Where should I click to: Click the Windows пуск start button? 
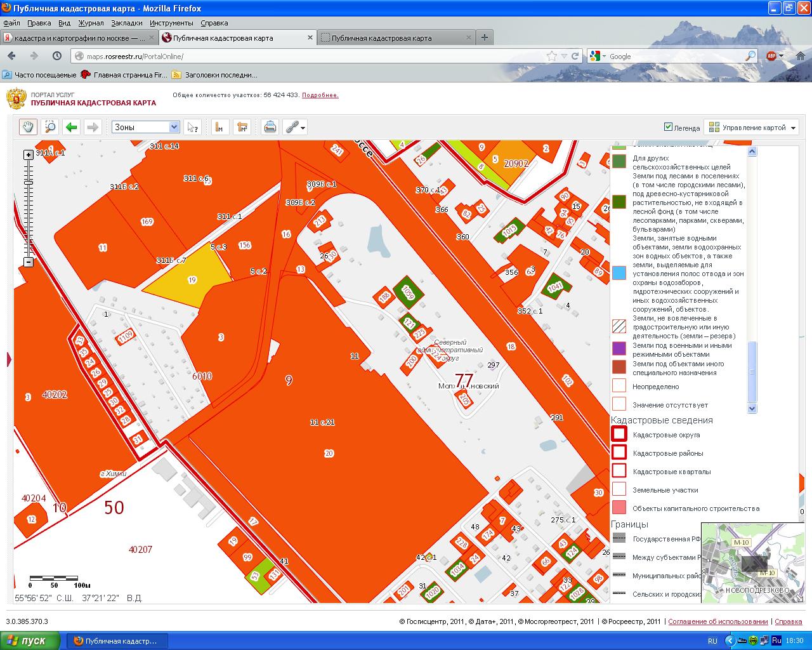click(x=30, y=640)
